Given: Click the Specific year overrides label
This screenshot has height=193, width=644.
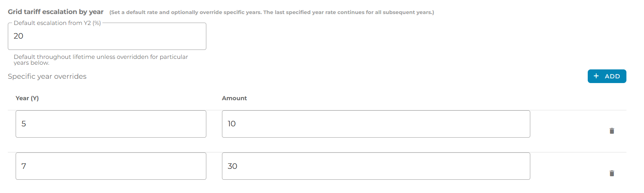Looking at the screenshot, I should pos(47,76).
